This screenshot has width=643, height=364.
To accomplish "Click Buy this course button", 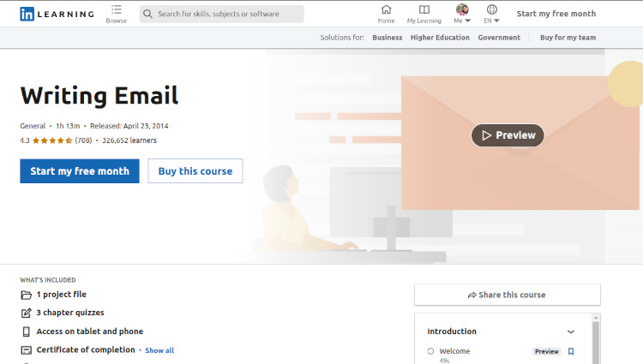I will pos(195,171).
